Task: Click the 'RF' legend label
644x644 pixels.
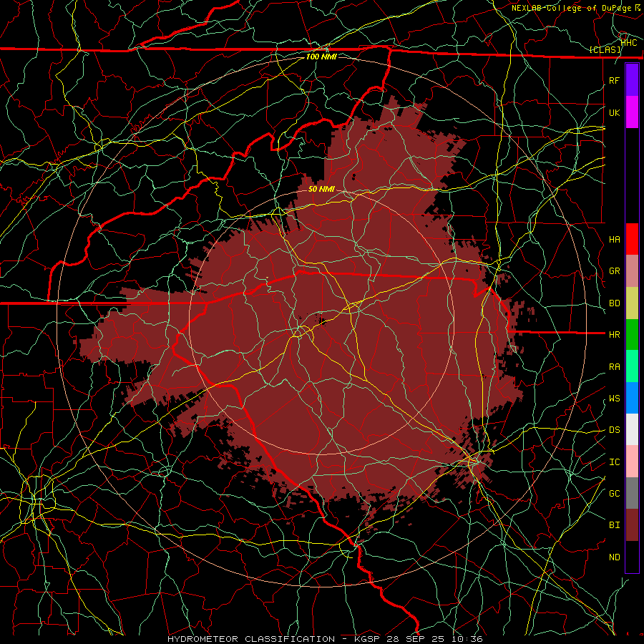Action: (x=614, y=80)
